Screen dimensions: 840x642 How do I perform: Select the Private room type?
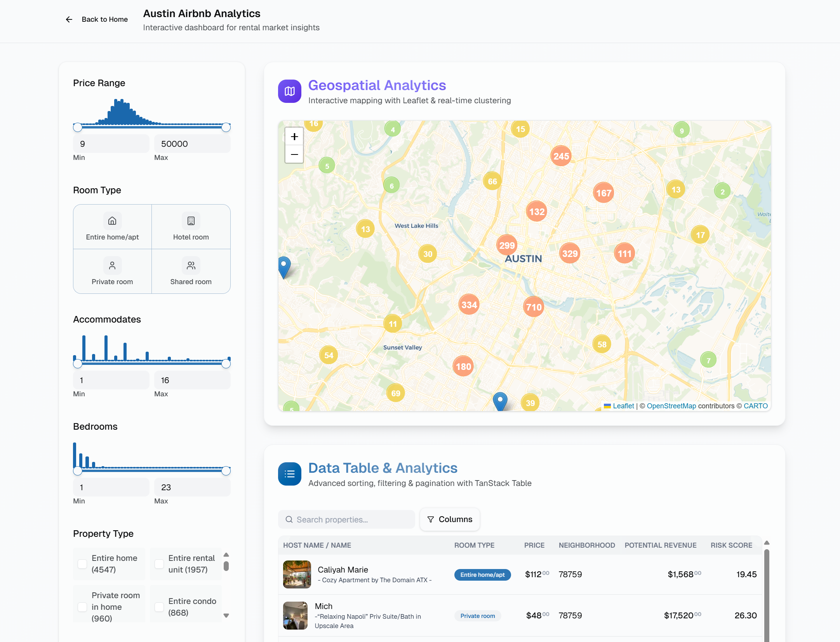pyautogui.click(x=112, y=271)
